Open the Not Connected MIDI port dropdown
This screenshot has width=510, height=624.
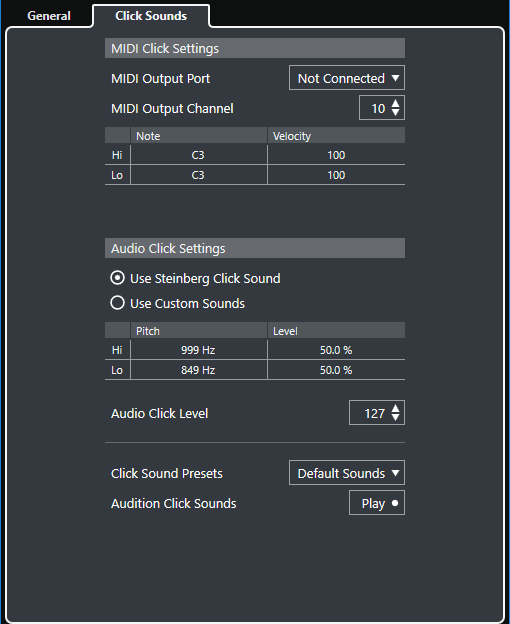[x=347, y=78]
